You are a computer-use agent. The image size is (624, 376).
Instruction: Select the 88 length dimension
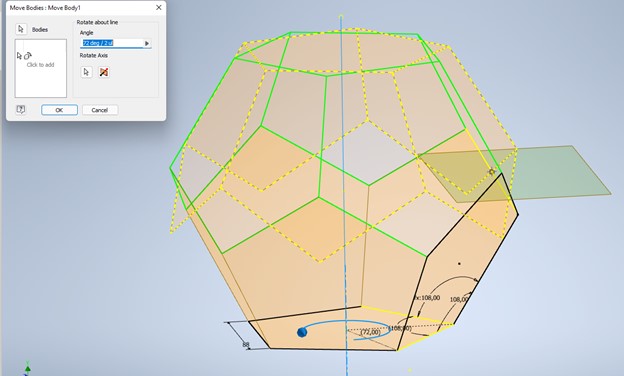tap(246, 345)
